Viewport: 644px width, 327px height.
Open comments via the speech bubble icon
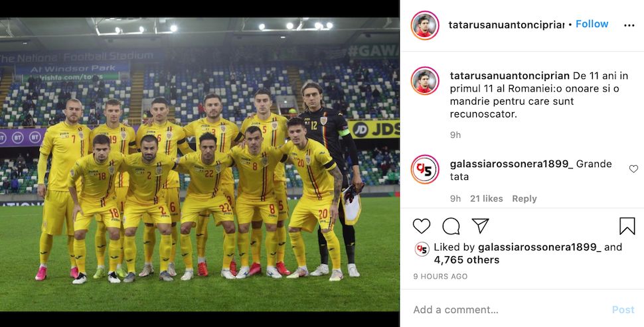tap(451, 226)
